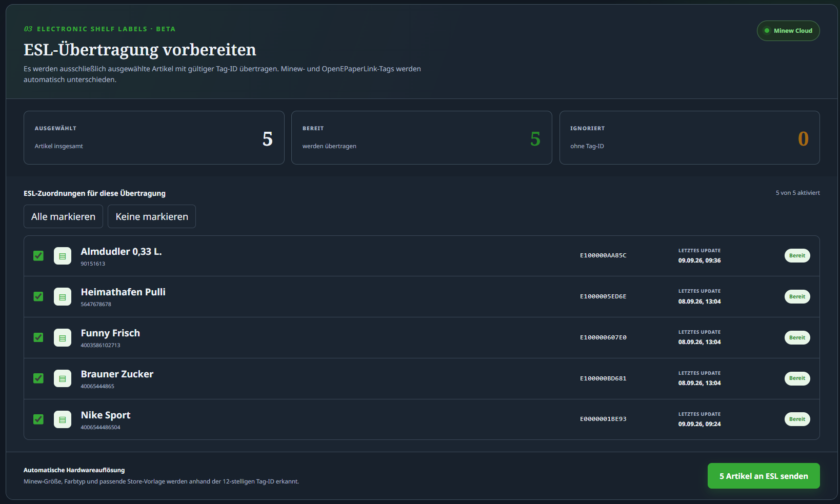Click the 5 von 5 aktiviert counter

coord(797,193)
